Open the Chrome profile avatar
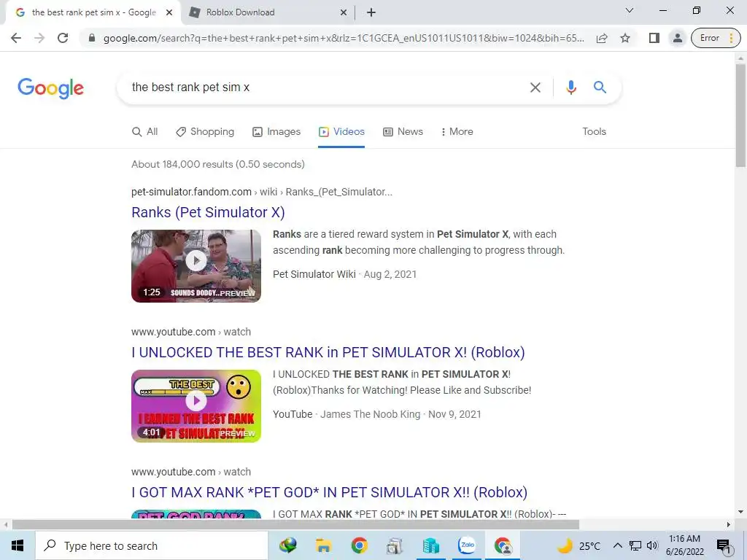 677,38
